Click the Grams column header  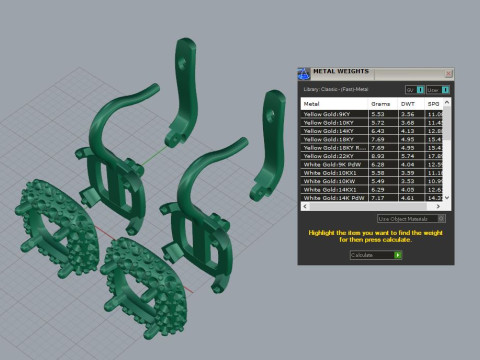[x=383, y=104]
